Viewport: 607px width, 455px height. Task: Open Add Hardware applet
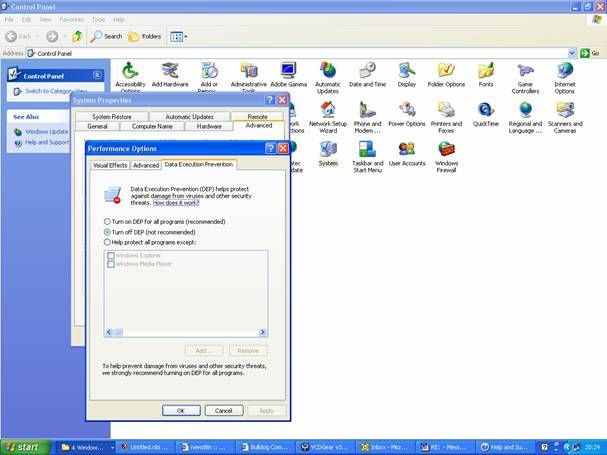click(170, 75)
